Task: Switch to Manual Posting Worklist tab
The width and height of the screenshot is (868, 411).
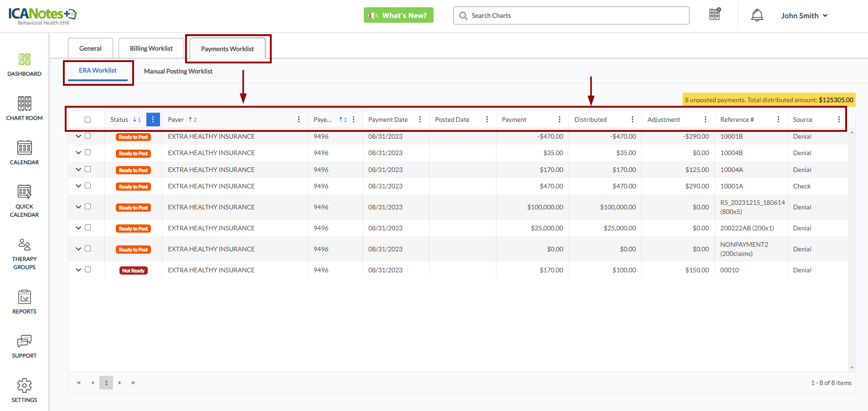Action: pyautogui.click(x=178, y=71)
